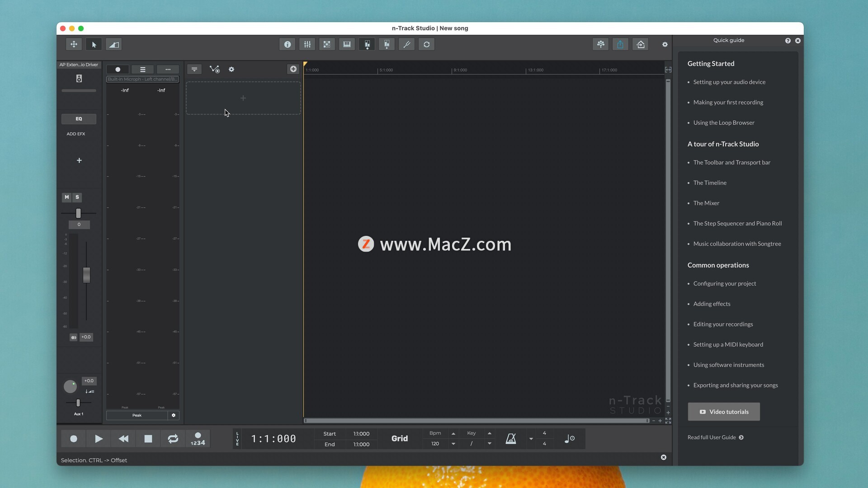Open the Quick guide help question icon
The height and width of the screenshot is (488, 868).
coord(788,41)
